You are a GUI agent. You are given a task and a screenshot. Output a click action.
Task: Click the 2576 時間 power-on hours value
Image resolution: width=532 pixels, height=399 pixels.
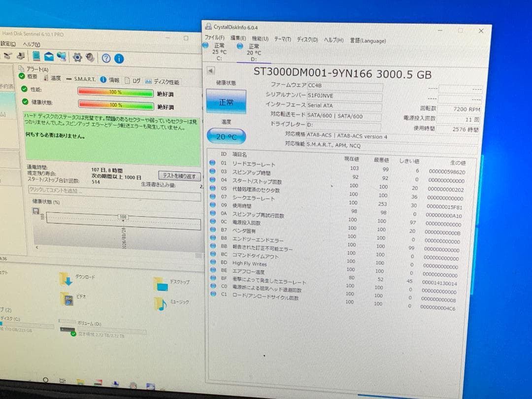458,129
